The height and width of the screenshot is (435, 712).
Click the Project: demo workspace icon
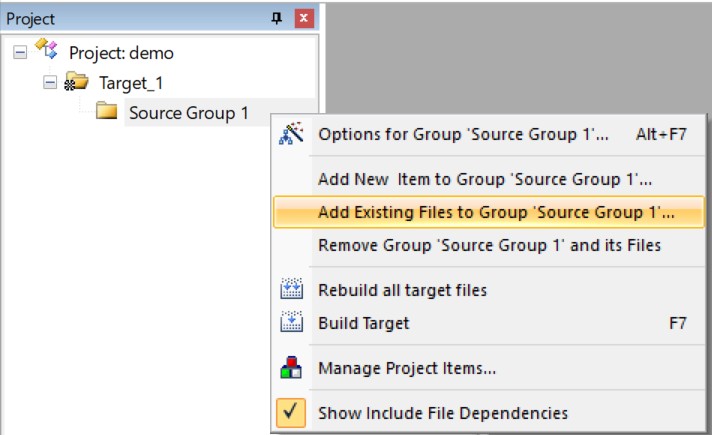click(46, 49)
